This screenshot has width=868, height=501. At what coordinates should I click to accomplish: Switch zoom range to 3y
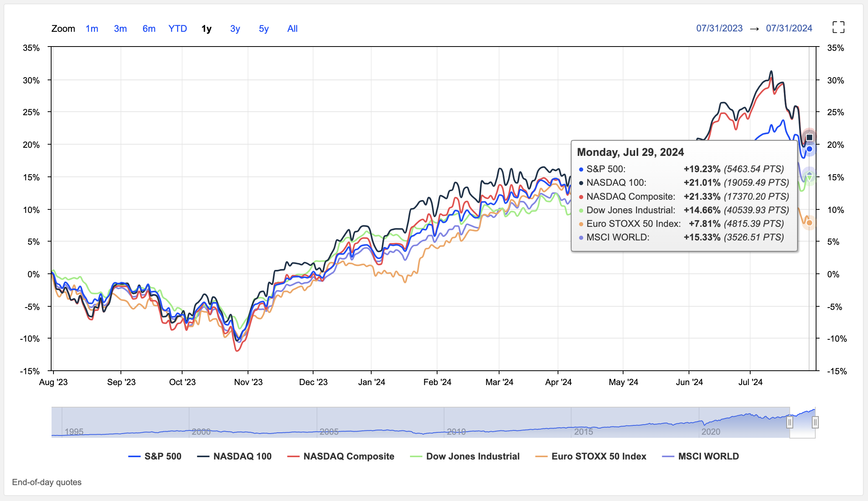(x=235, y=29)
